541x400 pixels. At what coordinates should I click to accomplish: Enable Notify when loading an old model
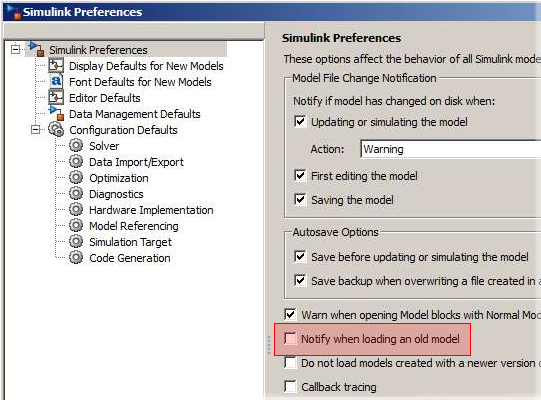(290, 339)
